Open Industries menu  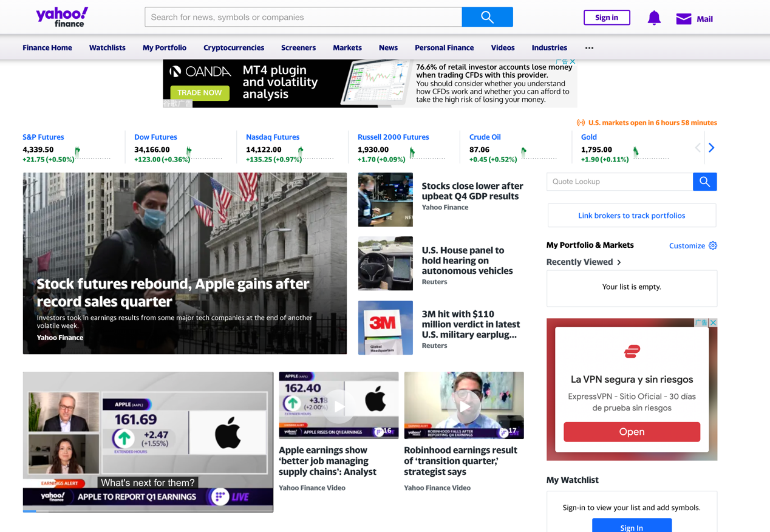coord(550,47)
